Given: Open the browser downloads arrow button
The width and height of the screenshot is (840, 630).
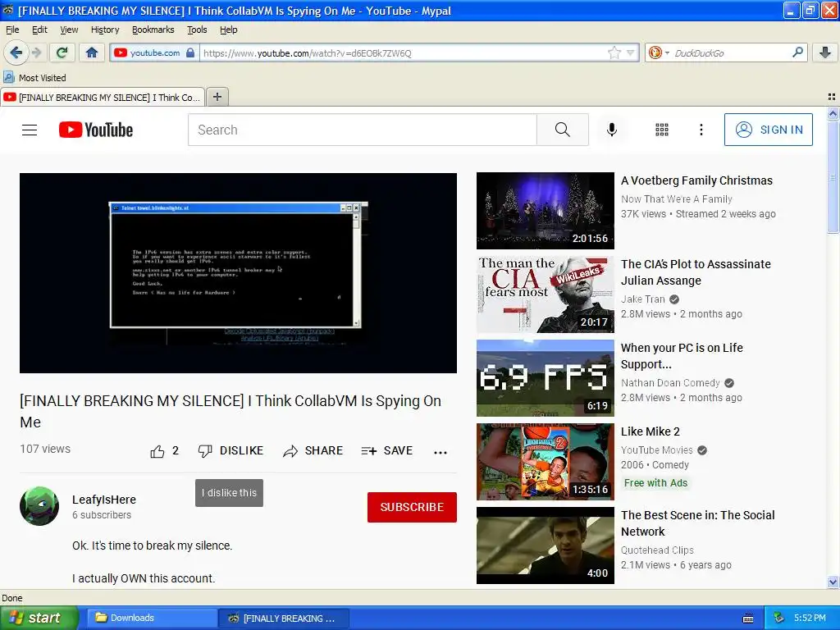Looking at the screenshot, I should [825, 52].
